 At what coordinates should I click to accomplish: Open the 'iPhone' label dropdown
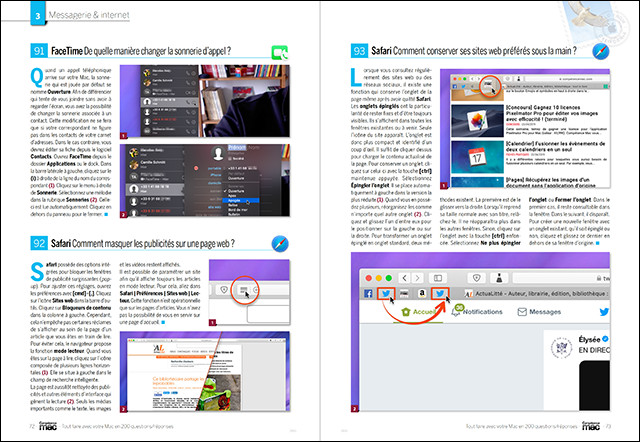click(216, 175)
